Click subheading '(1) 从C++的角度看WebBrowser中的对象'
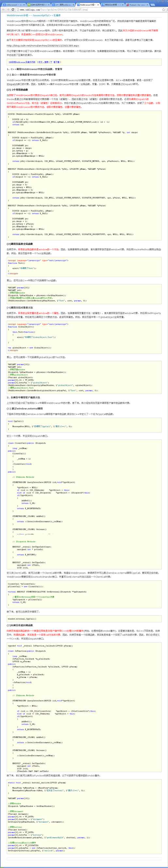The image size is (168, 868). point(31,75)
